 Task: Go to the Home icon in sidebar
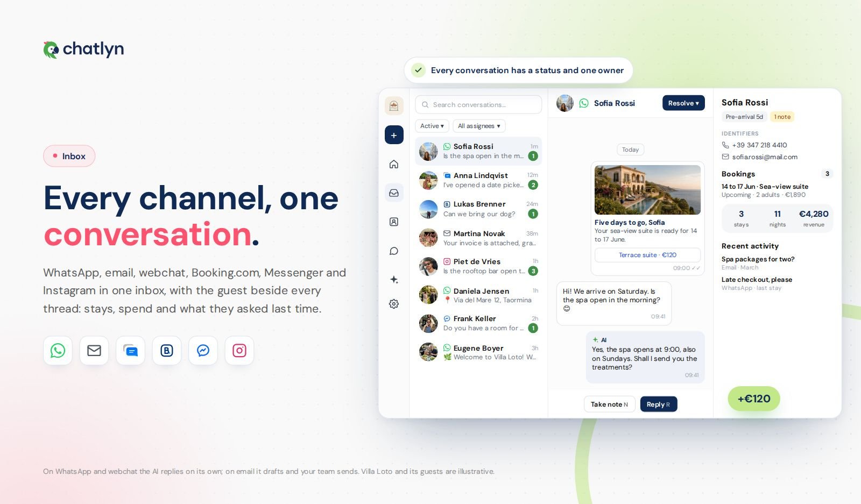[x=394, y=164]
